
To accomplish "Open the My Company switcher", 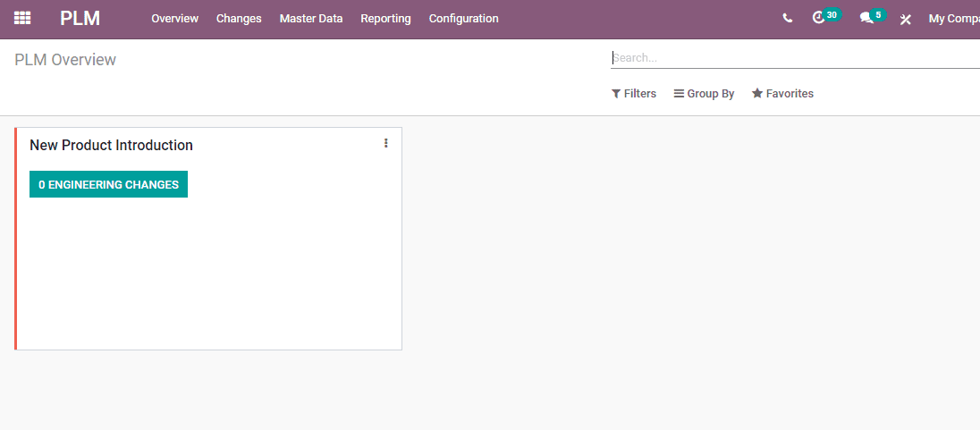I will click(954, 19).
